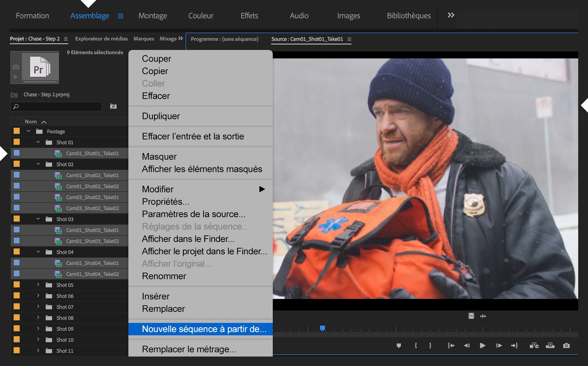Click the orange label swatch beside Footage bin
This screenshot has height=366, width=588.
(x=17, y=131)
